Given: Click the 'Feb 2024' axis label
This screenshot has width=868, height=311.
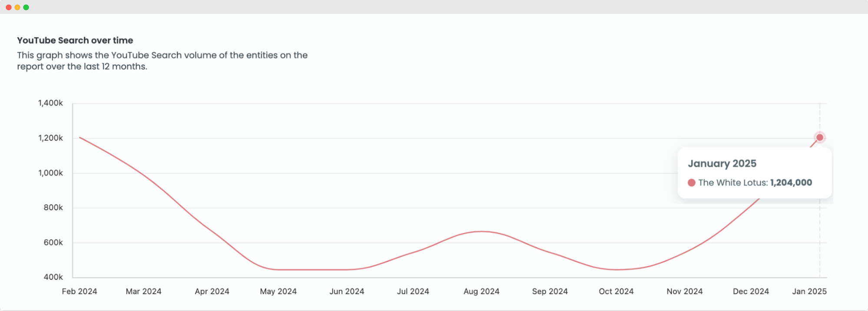Looking at the screenshot, I should tap(79, 291).
